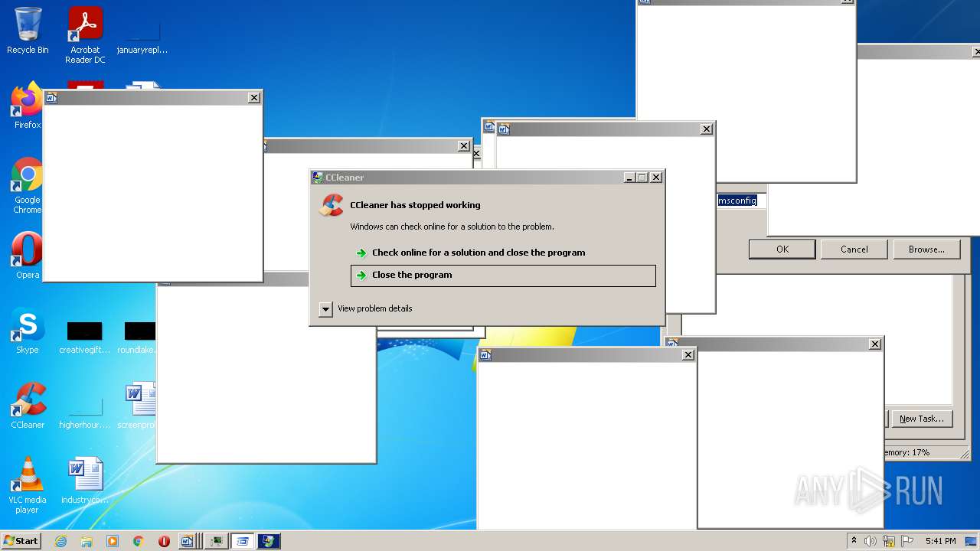
Task: Click New Task... in Task Manager
Action: coord(921,419)
